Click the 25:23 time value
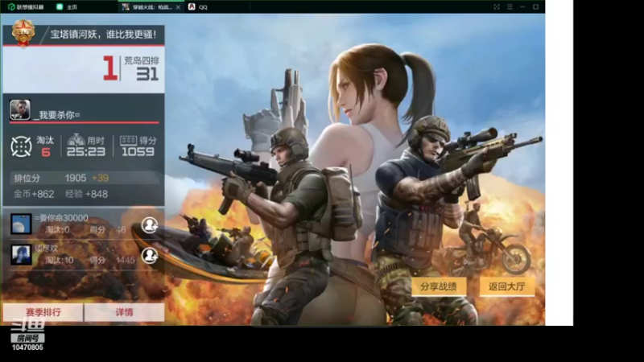Viewport: 644px width, 362px height. [86, 152]
